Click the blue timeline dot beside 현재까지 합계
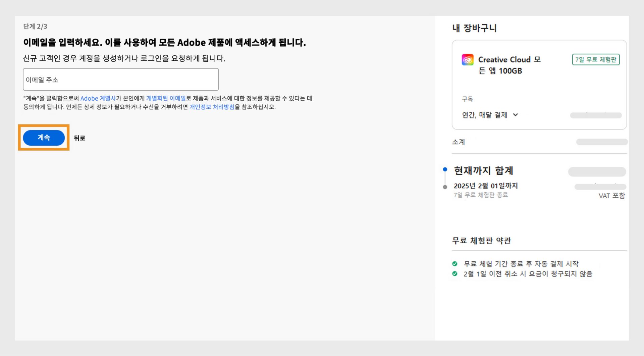Image resolution: width=644 pixels, height=356 pixels. tap(445, 169)
